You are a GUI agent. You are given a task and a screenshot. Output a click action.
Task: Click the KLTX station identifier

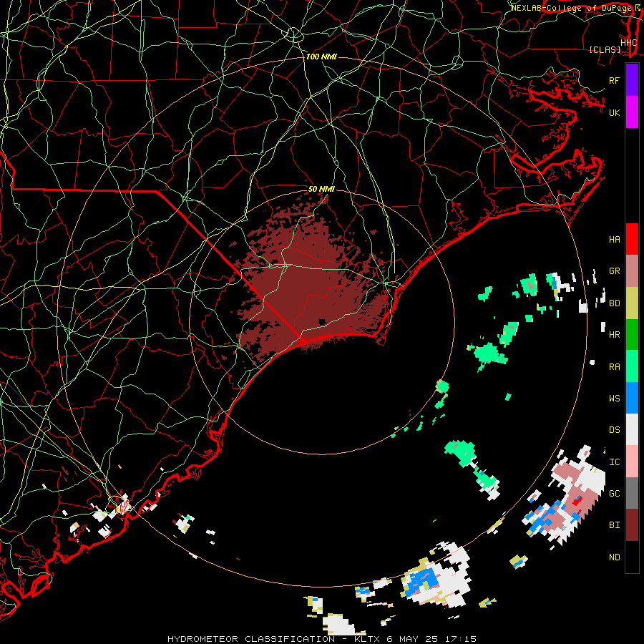(367, 639)
